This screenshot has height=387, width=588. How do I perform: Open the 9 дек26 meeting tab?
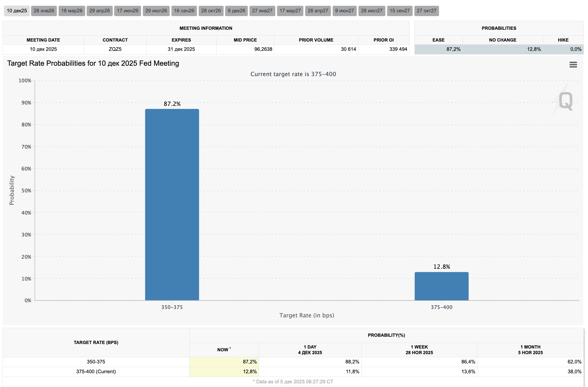[236, 11]
